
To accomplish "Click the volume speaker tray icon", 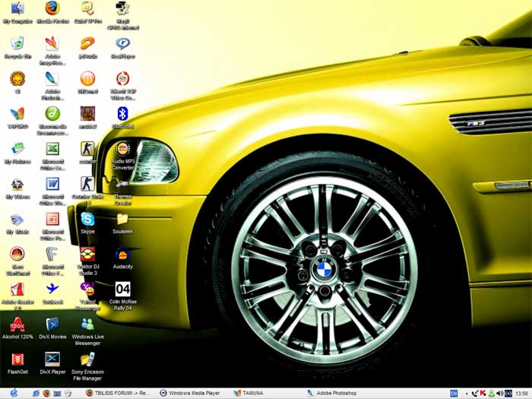I will click(x=499, y=393).
